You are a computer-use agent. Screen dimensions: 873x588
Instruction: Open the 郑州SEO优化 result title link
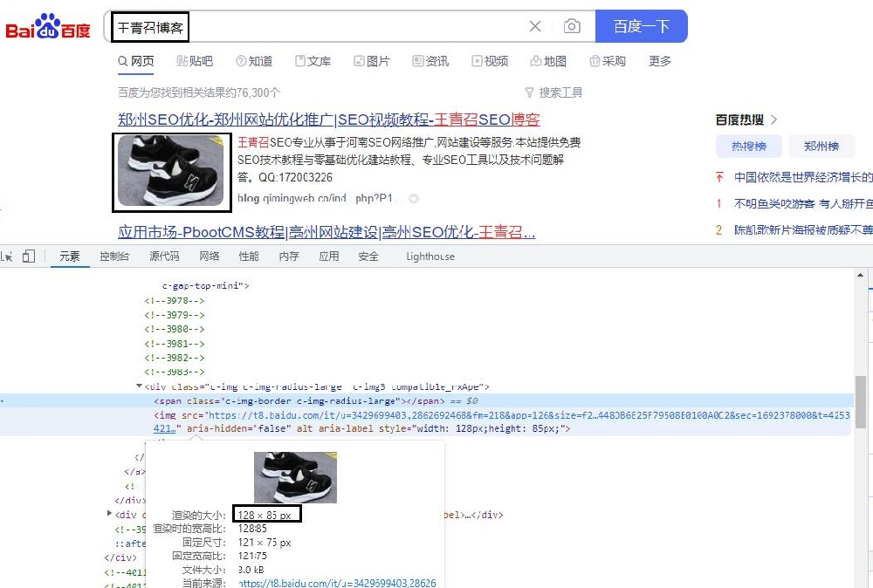(x=328, y=120)
